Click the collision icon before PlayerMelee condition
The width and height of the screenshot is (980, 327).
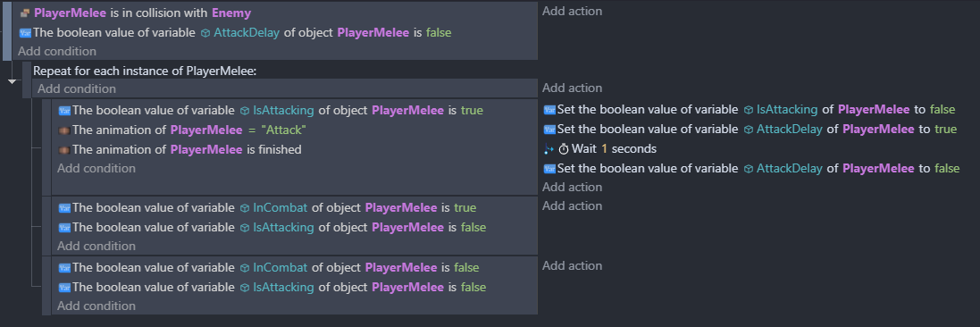point(25,13)
